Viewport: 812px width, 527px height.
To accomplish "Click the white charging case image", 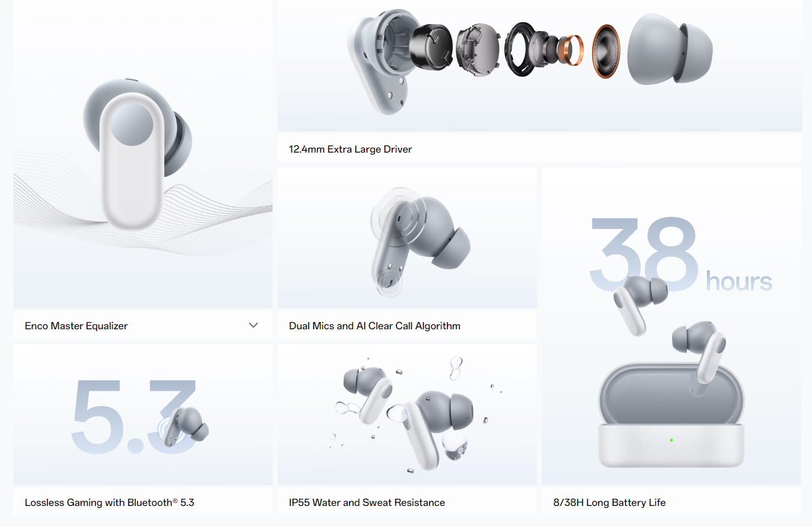I will pos(671,415).
